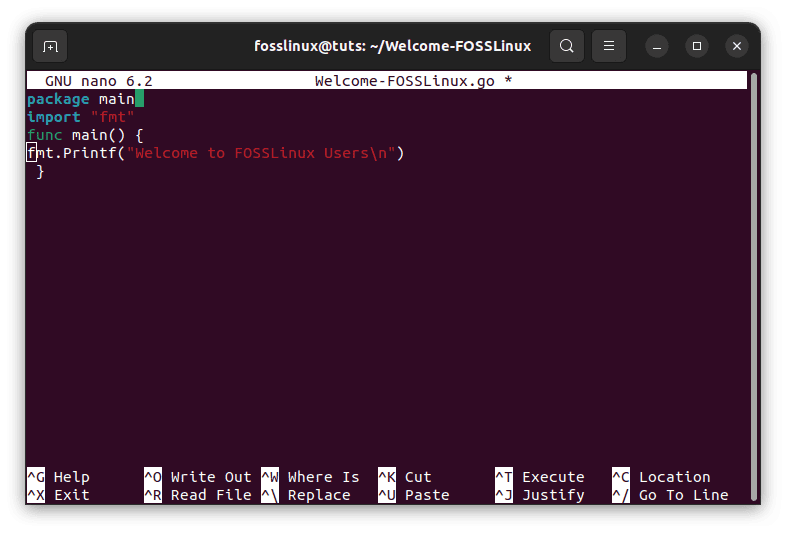Click the terminal scrollbar
This screenshot has height=533, width=786.
coord(753,287)
